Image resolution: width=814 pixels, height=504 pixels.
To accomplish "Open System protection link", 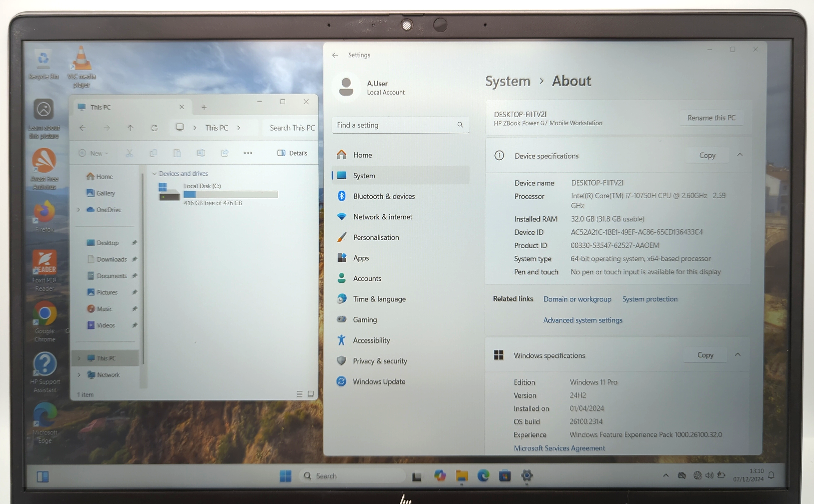I will [650, 299].
